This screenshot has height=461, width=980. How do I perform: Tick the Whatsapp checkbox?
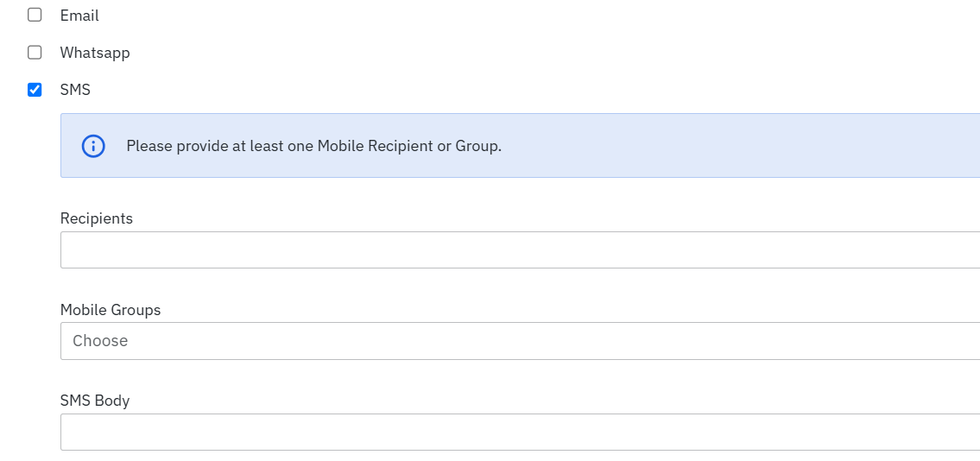pos(35,53)
